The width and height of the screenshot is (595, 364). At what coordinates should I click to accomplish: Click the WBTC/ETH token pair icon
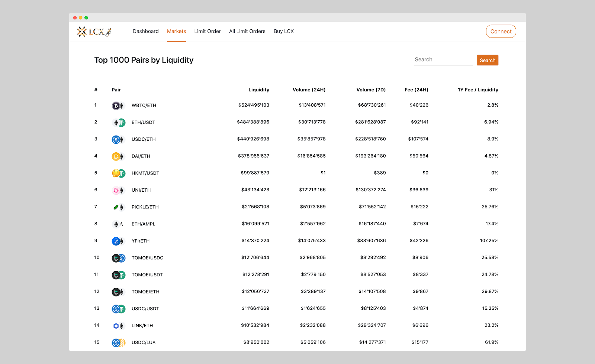point(118,105)
